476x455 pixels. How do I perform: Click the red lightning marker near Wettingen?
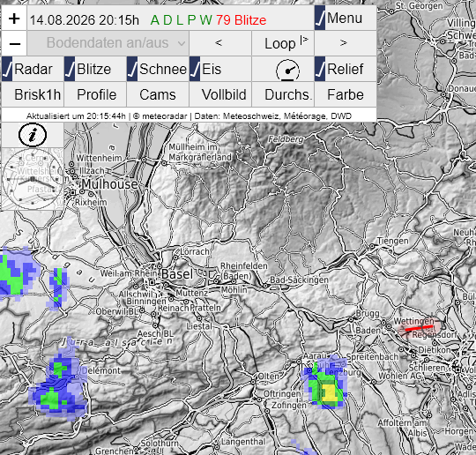pos(420,328)
